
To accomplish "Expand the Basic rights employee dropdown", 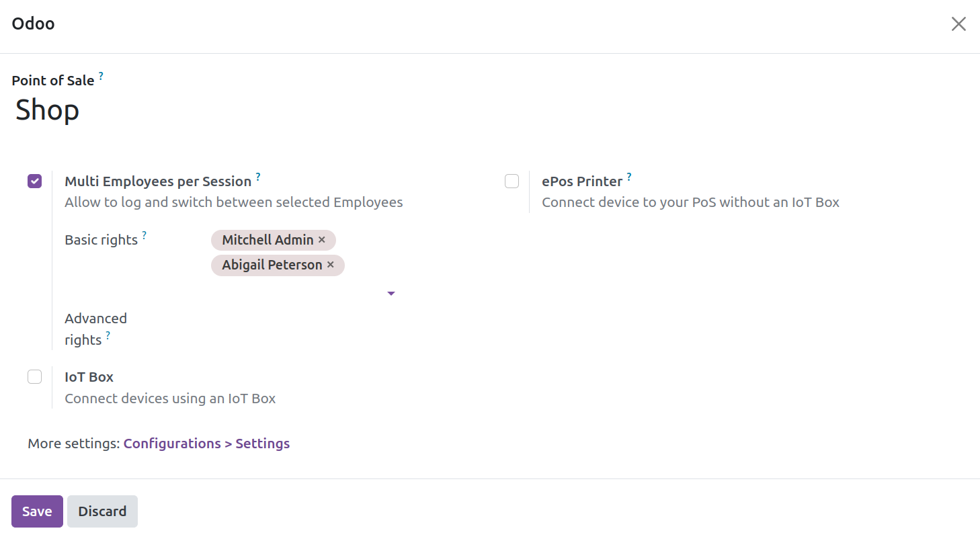I will pyautogui.click(x=391, y=294).
